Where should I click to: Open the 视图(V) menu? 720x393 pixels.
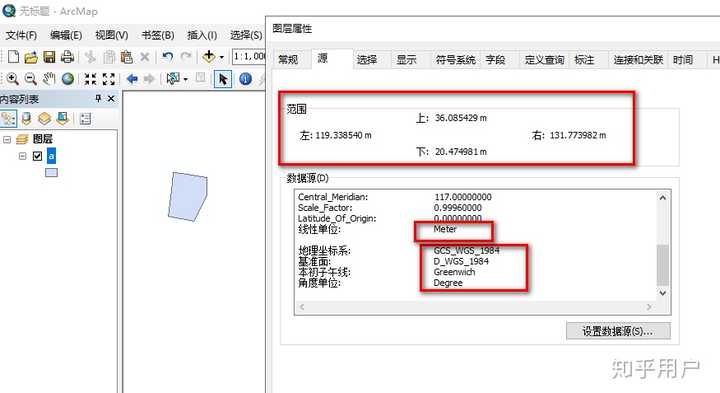tap(112, 35)
